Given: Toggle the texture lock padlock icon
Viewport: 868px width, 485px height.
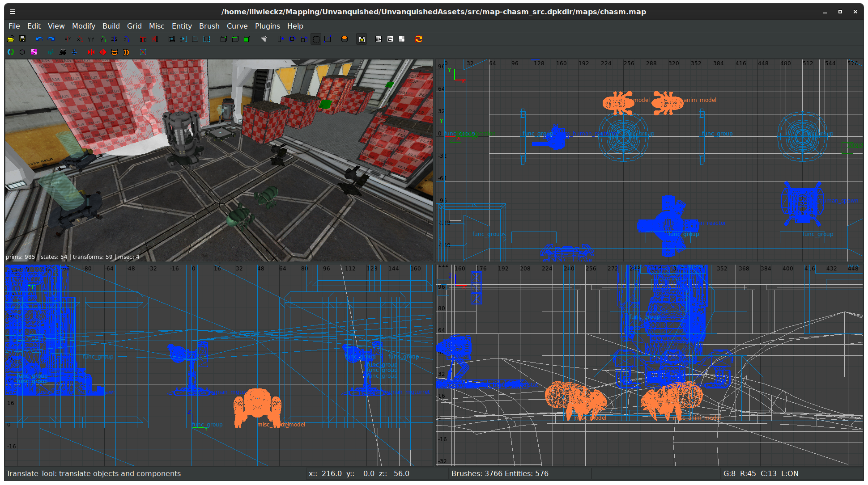Looking at the screenshot, I should [x=362, y=39].
